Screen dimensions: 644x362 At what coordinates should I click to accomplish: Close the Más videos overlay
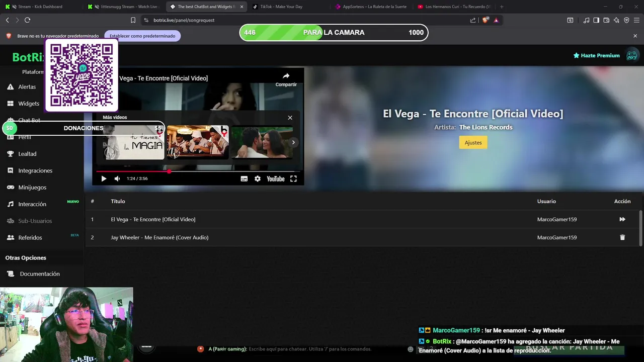tap(290, 118)
